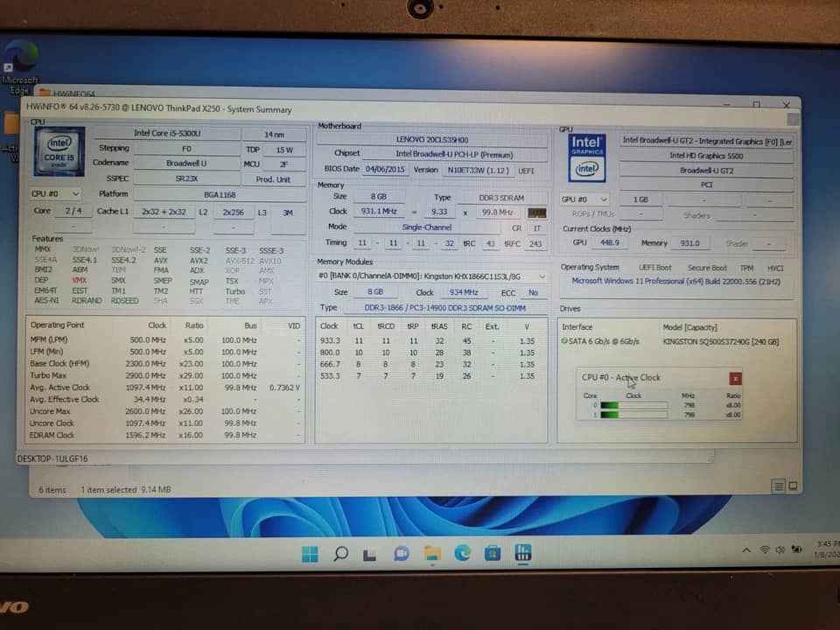
Task: Click the 1 GB GPU memory value
Action: pyautogui.click(x=640, y=199)
